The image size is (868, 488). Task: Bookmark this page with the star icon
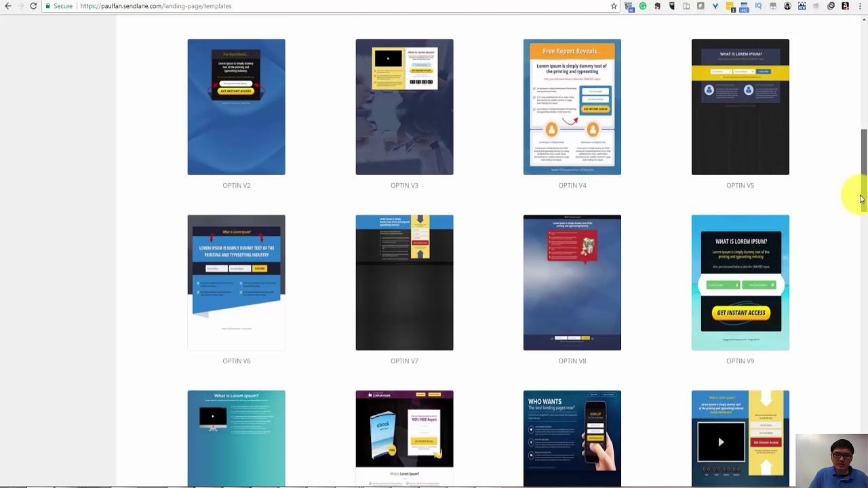[614, 6]
